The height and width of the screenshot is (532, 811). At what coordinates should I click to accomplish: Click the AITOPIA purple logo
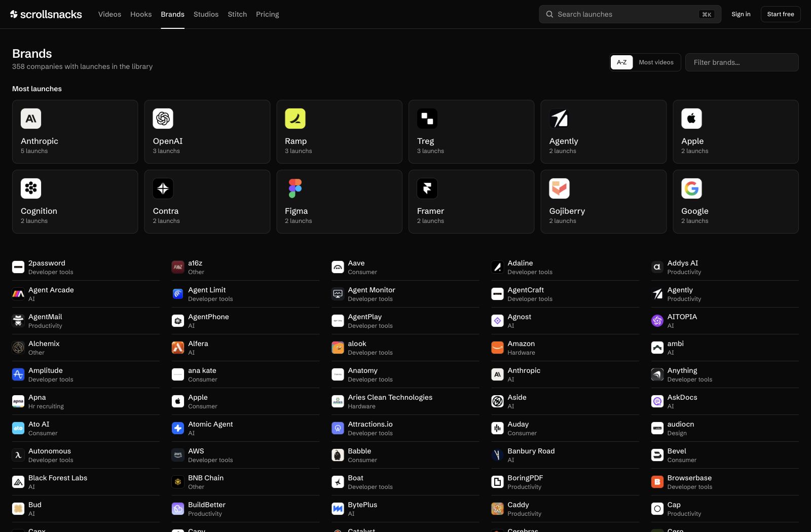657,321
